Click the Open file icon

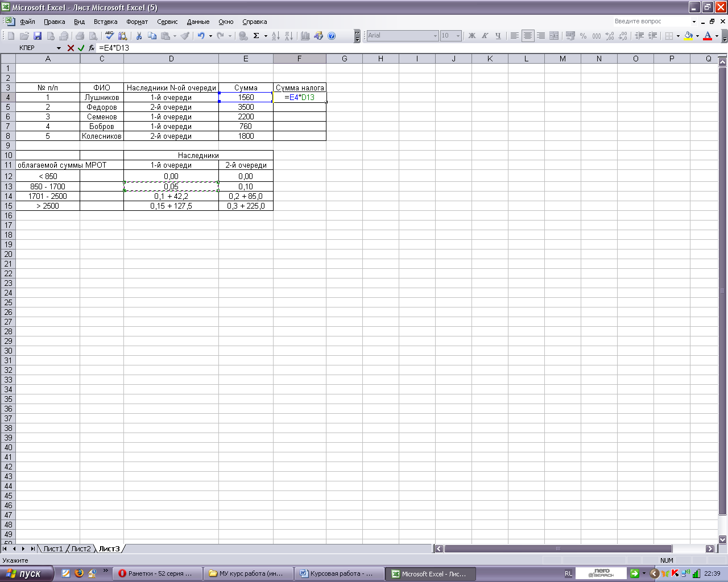24,36
